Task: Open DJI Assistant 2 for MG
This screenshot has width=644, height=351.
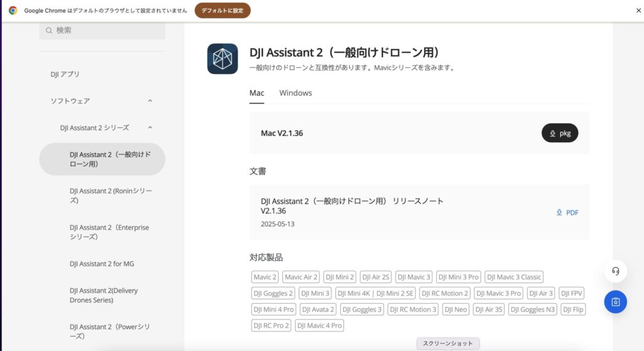Action: (102, 264)
